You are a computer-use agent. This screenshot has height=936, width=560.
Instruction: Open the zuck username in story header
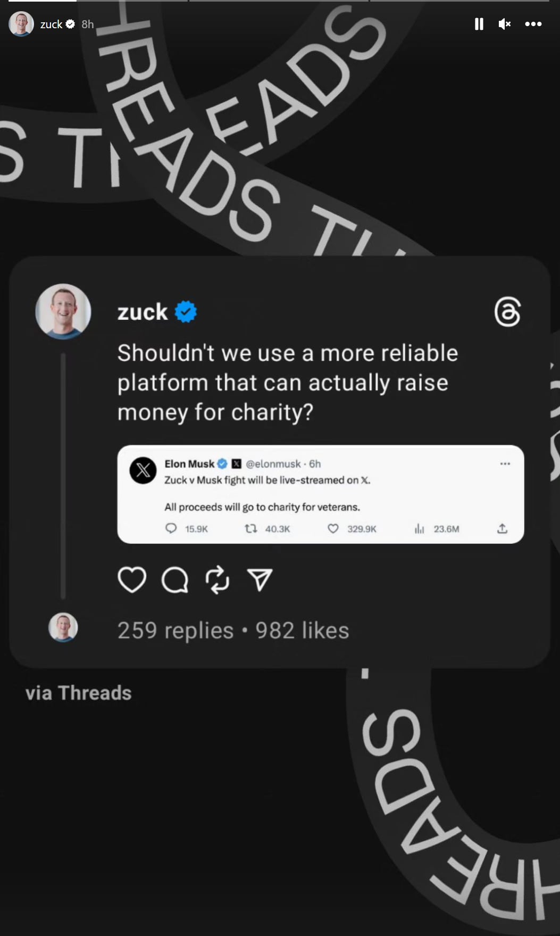point(52,24)
